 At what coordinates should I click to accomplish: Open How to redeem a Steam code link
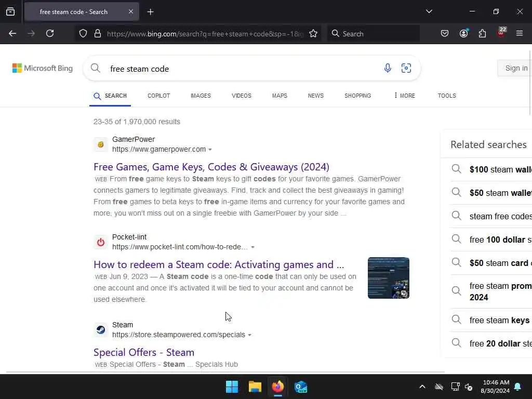(x=219, y=264)
